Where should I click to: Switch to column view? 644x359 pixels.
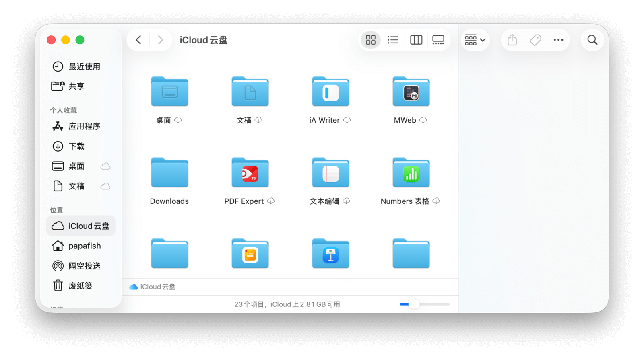[x=416, y=40]
